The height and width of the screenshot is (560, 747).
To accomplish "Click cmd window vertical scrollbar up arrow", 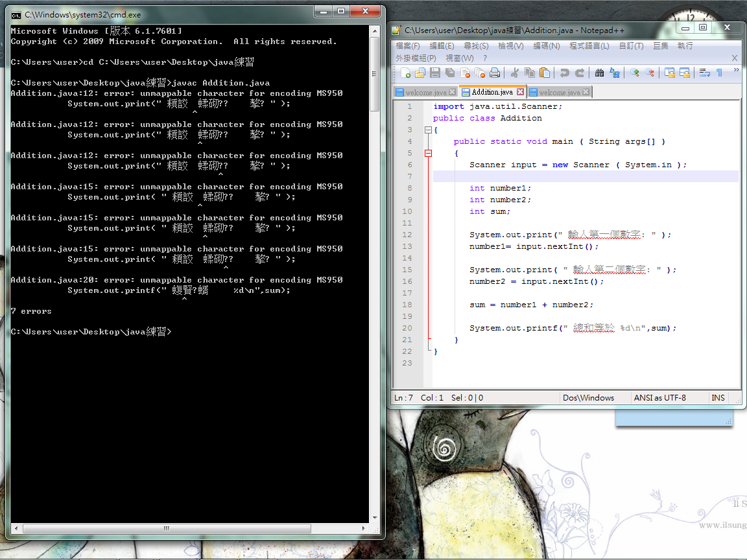I will coord(374,30).
